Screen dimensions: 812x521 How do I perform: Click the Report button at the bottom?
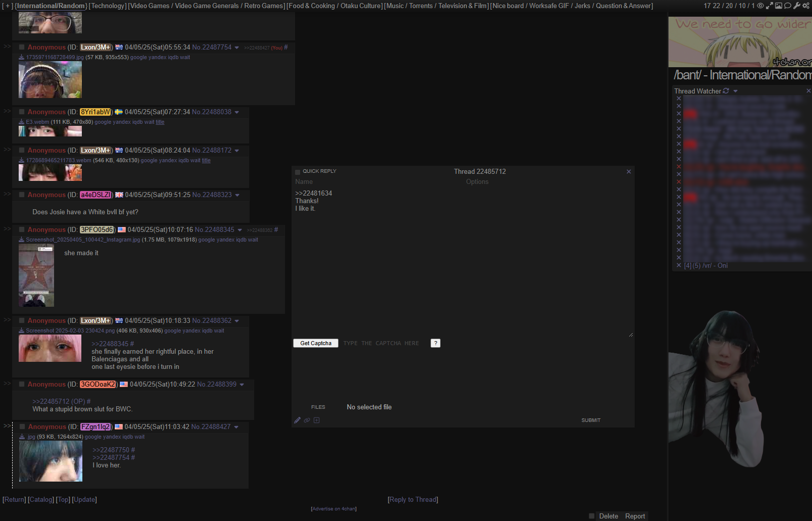[x=635, y=516]
